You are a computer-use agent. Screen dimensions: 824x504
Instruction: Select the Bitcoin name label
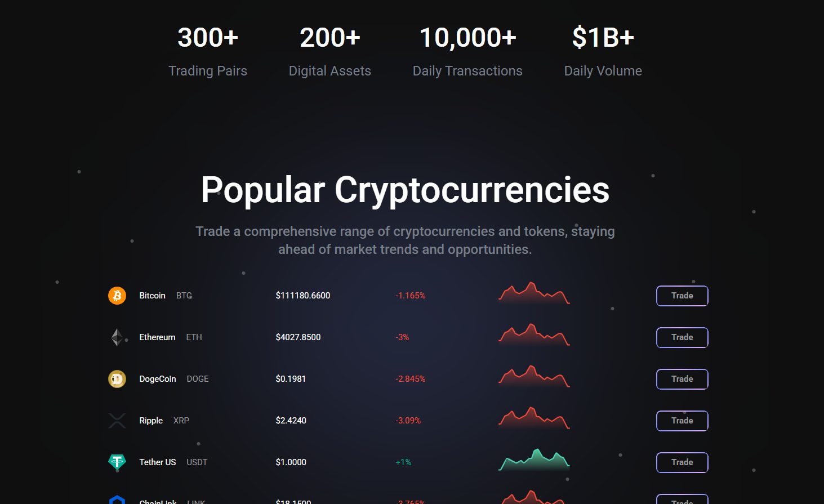coord(152,296)
